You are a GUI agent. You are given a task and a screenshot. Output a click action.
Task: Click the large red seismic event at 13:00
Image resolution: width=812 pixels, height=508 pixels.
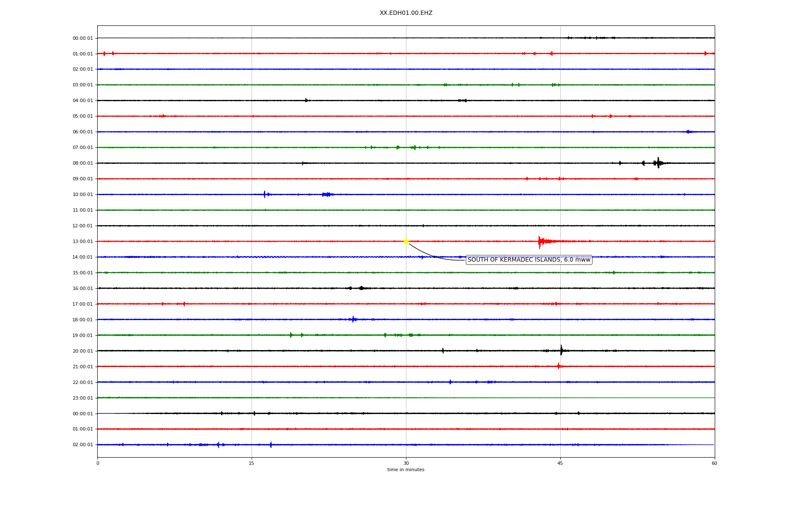click(540, 242)
